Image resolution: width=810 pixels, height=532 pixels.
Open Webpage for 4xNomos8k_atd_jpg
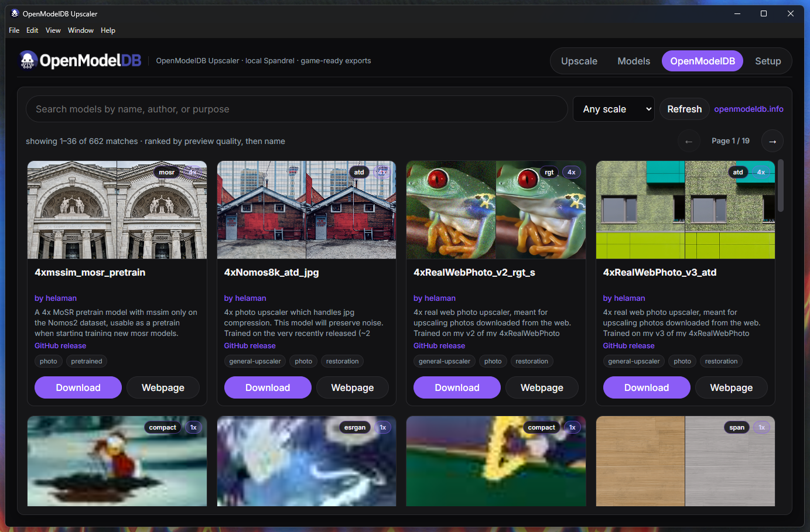pyautogui.click(x=353, y=387)
